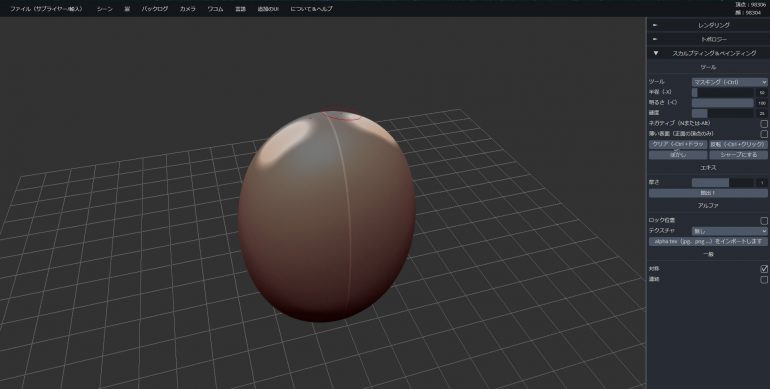Screen dimensions: 770x389
Task: Collapse the スカルプティング&ペインティング section
Action: 708,53
